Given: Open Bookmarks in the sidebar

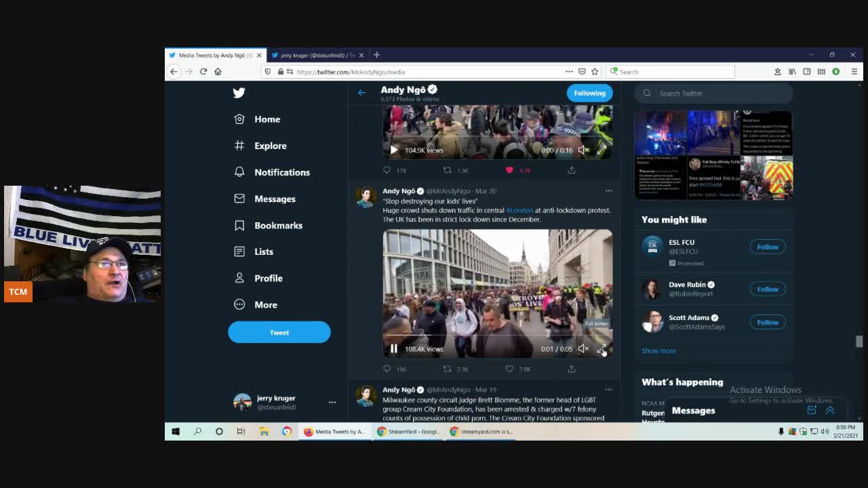Looking at the screenshot, I should click(x=269, y=225).
